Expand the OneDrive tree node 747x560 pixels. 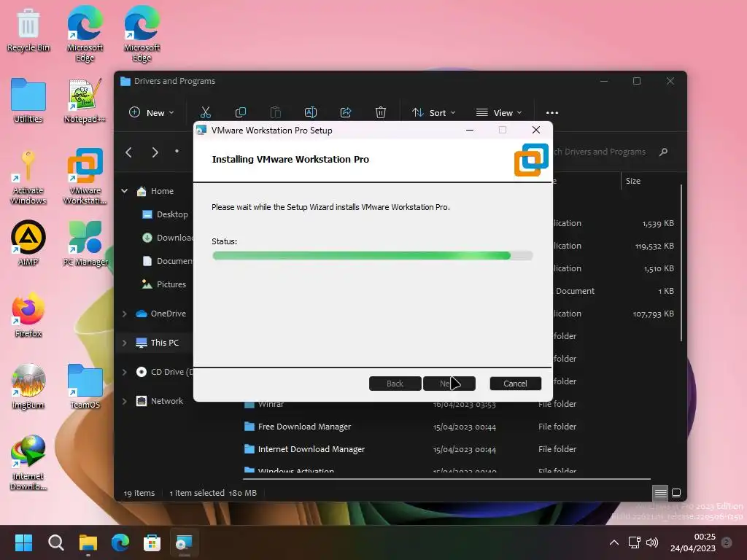[x=124, y=314]
